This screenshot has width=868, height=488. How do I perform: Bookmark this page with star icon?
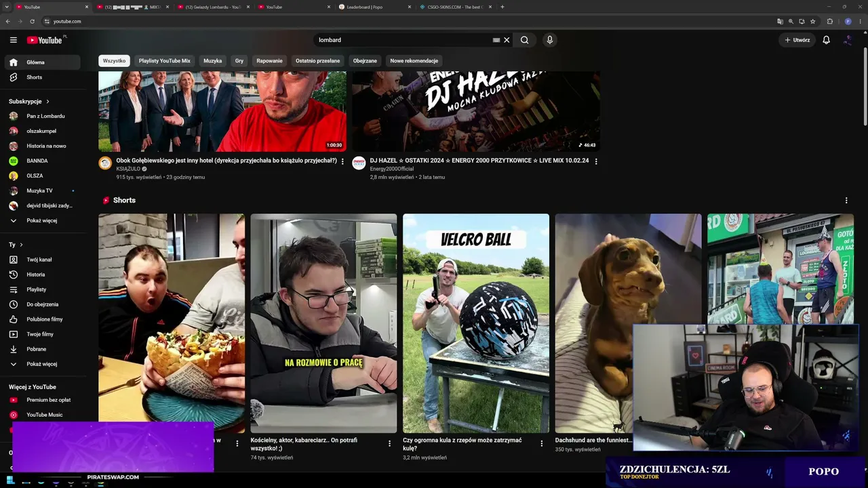click(813, 21)
